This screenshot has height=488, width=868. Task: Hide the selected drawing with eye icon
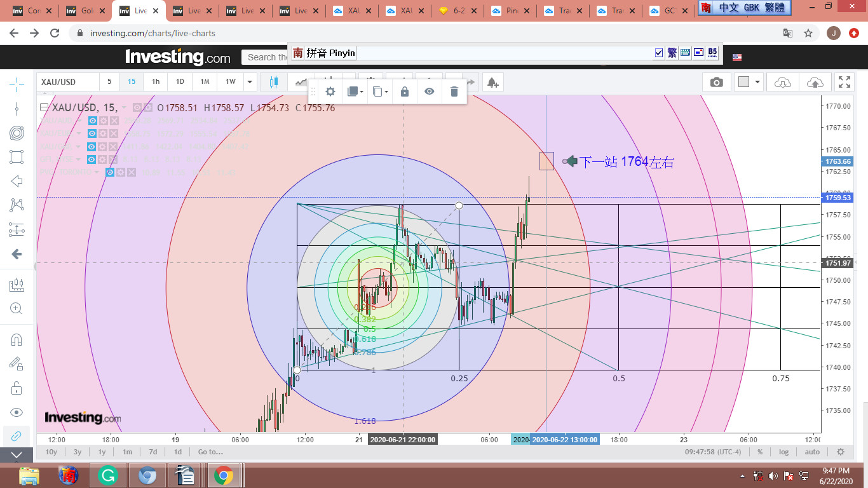pyautogui.click(x=430, y=91)
